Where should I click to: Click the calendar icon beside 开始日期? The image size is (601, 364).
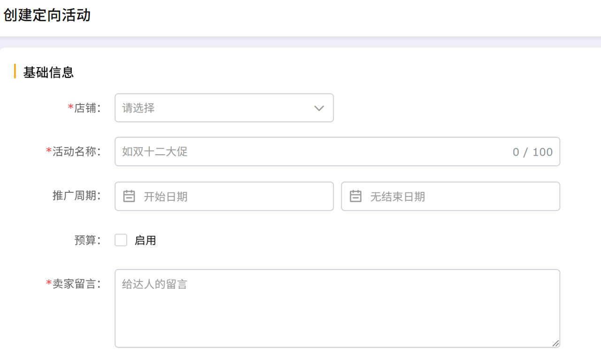pyautogui.click(x=129, y=196)
